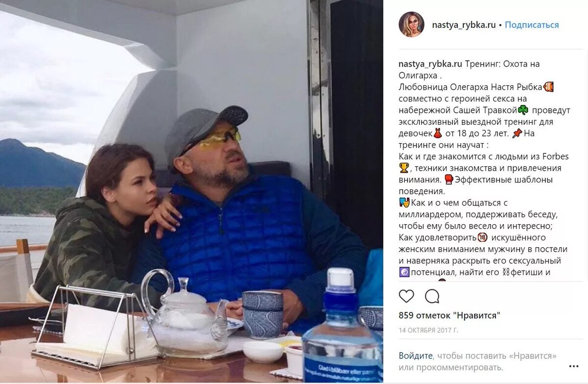The width and height of the screenshot is (588, 384).
Task: Open nastya_rybka.ru username in header
Action: coord(464,25)
